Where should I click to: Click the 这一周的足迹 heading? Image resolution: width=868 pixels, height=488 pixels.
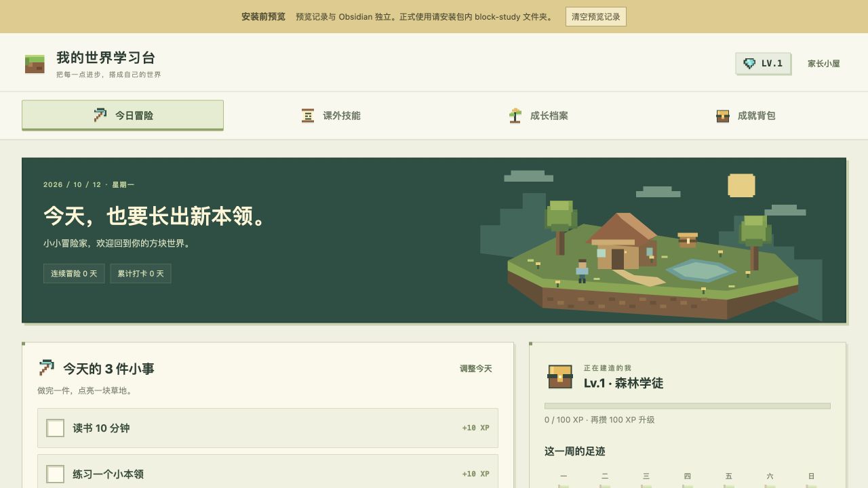click(575, 451)
